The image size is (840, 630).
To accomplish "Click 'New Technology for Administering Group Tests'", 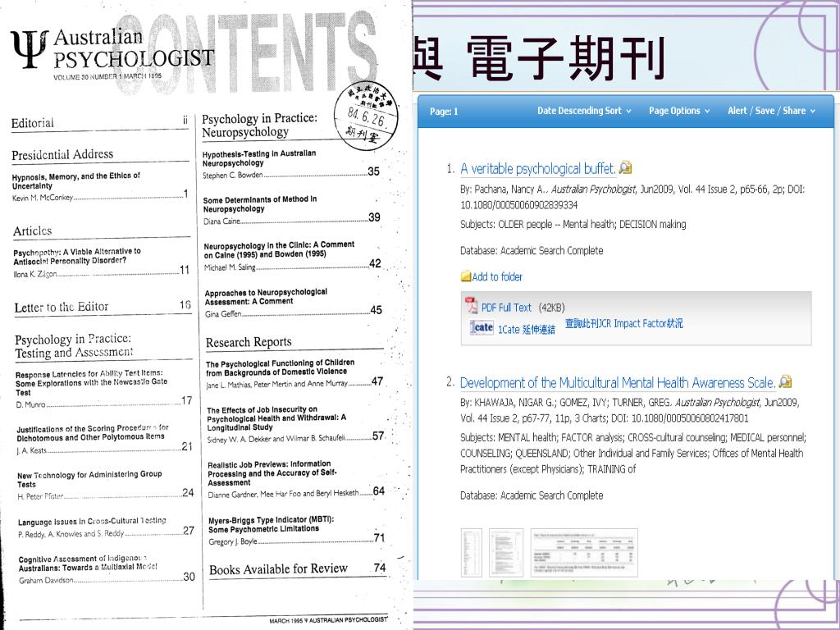I will 89,479.
